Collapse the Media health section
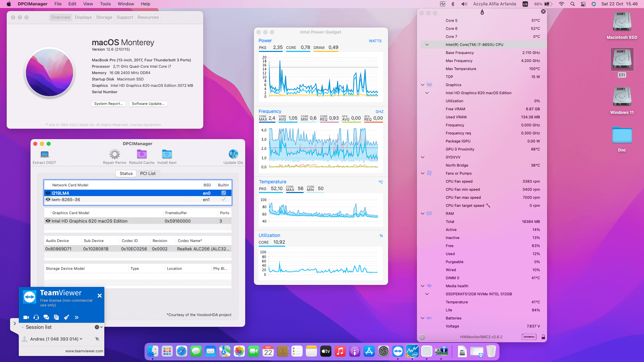 click(x=423, y=286)
